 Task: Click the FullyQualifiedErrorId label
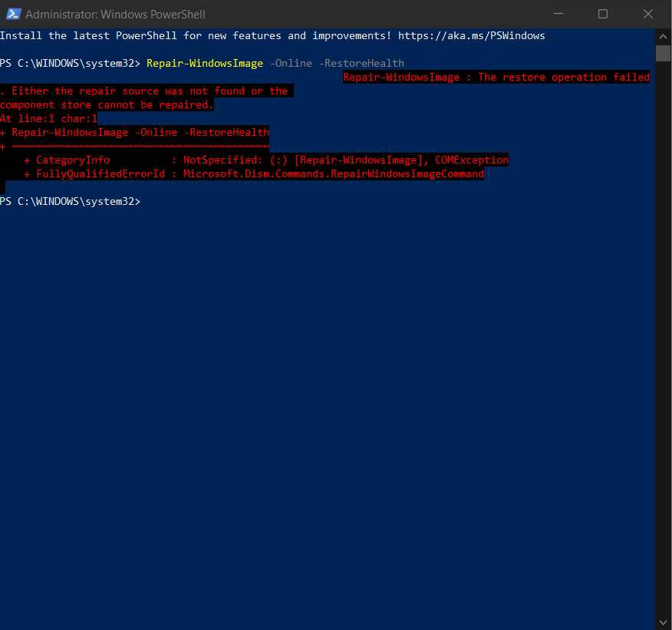[x=100, y=173]
